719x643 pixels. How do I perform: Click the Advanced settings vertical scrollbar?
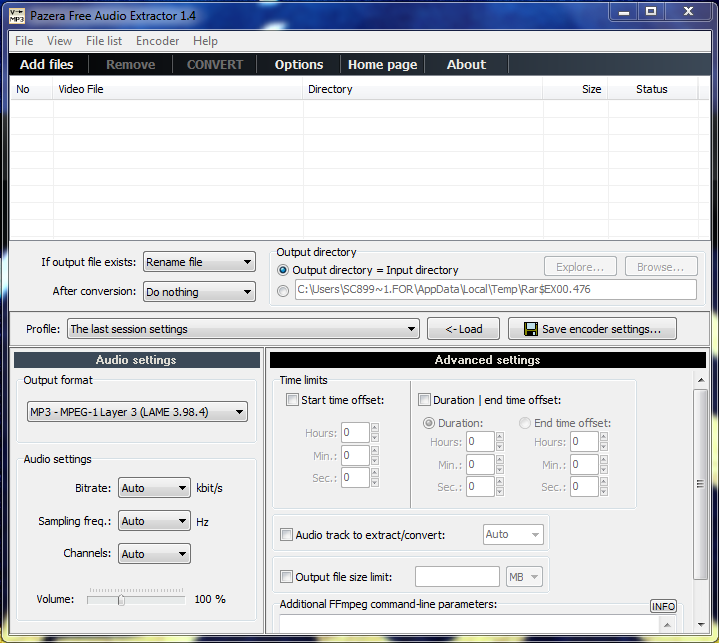700,484
